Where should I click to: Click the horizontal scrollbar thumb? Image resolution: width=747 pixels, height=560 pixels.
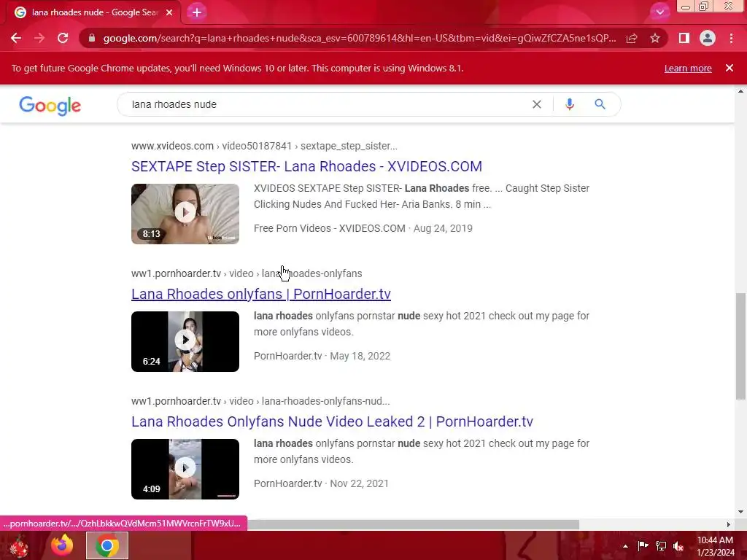pyautogui.click(x=413, y=524)
